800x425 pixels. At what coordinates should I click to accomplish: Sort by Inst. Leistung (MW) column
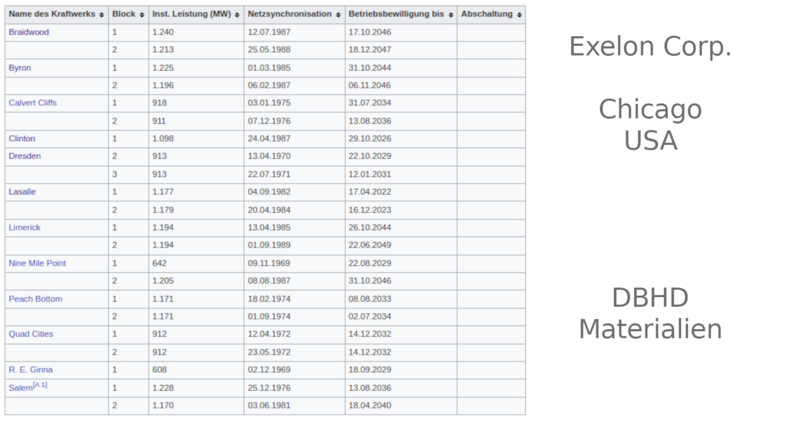click(237, 15)
